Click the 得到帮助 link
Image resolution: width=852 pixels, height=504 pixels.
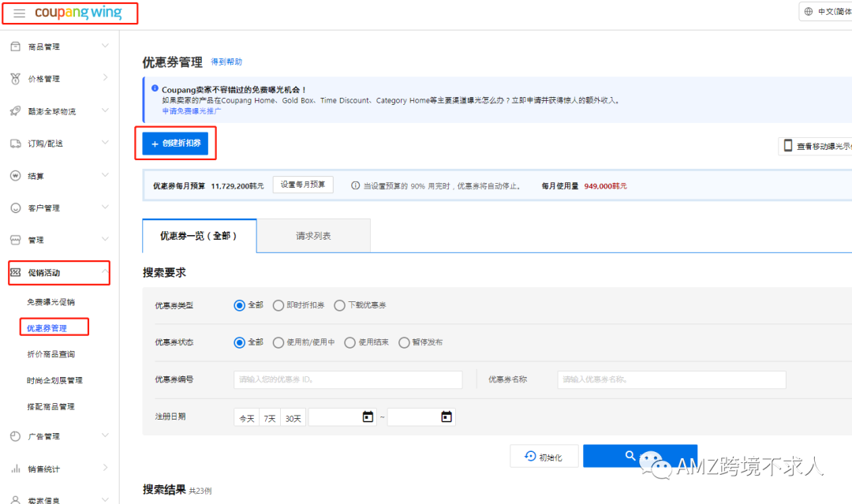226,62
